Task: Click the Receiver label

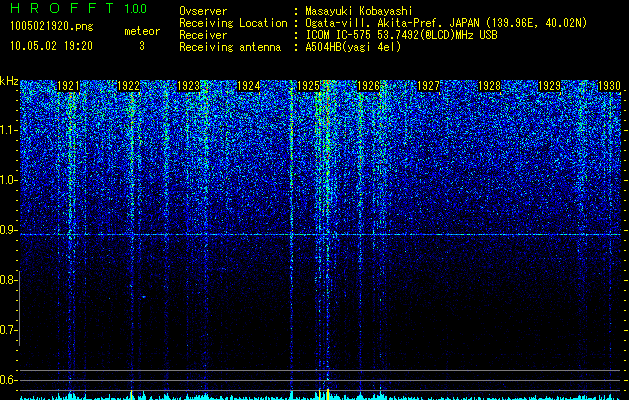Action: pos(203,35)
